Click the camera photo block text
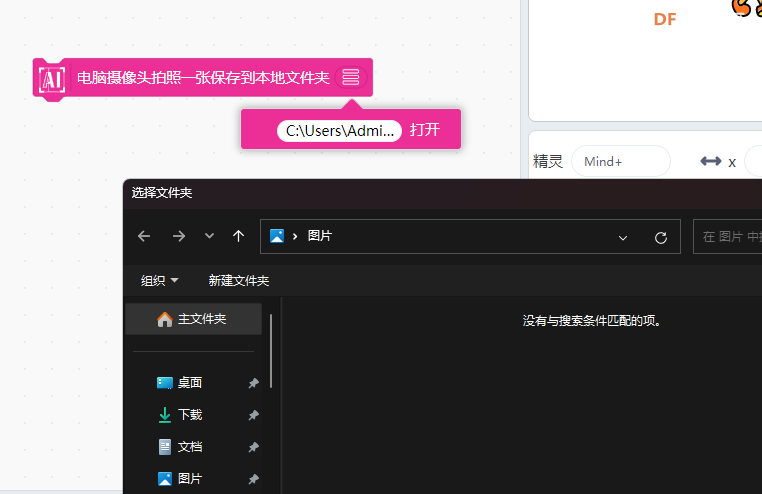Viewport: 762px width, 494px height. 203,78
